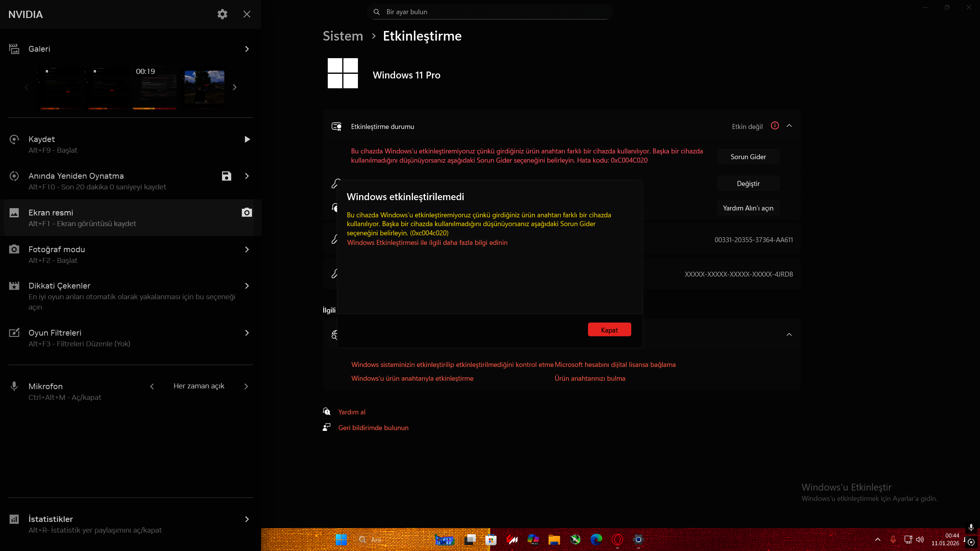The image size is (980, 551).
Task: Open Microsoft 365 Copilot from taskbar
Action: [x=533, y=540]
